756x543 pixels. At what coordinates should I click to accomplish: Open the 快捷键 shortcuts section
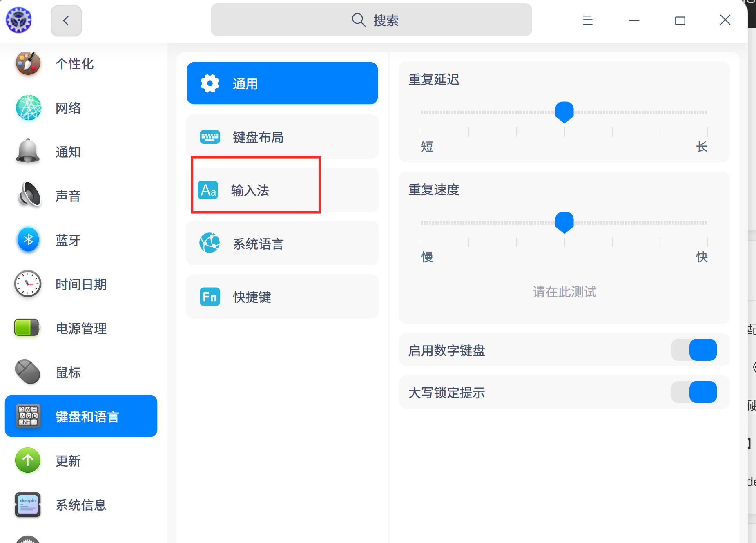click(x=252, y=297)
